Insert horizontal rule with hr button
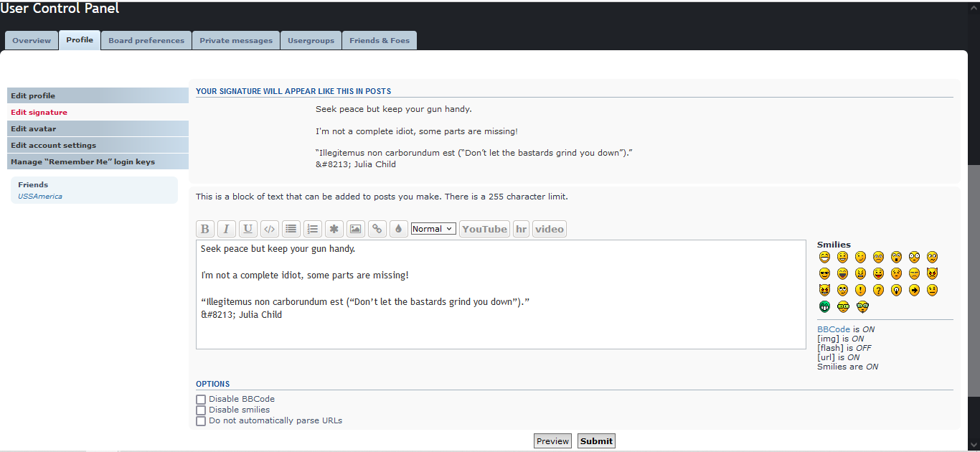The height and width of the screenshot is (452, 980). pos(521,229)
